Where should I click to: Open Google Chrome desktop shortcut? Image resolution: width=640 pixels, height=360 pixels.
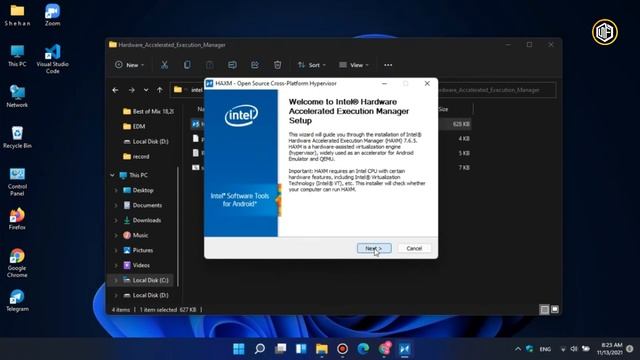click(x=17, y=263)
